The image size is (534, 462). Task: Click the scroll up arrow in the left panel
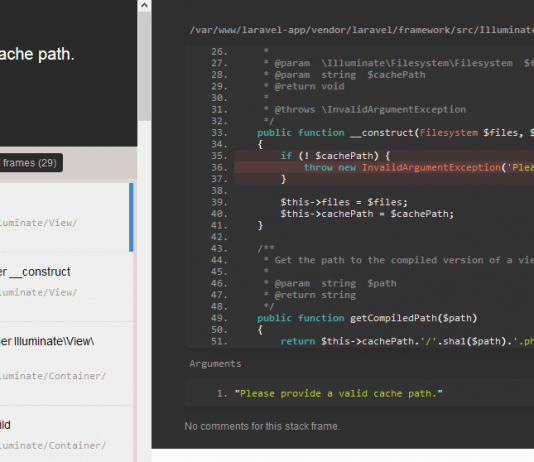click(144, 5)
